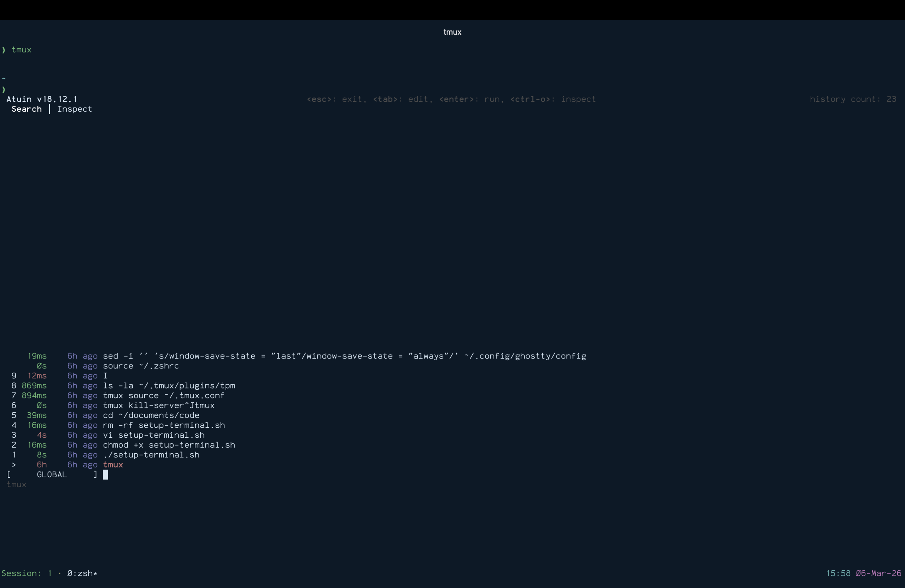Viewport: 905px width, 588px height.
Task: Select history row 9 with command 'I'
Action: click(105, 376)
